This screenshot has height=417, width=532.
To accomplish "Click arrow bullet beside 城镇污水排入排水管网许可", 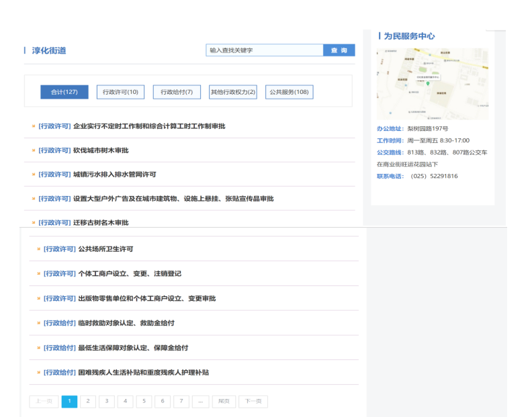I will tap(34, 175).
